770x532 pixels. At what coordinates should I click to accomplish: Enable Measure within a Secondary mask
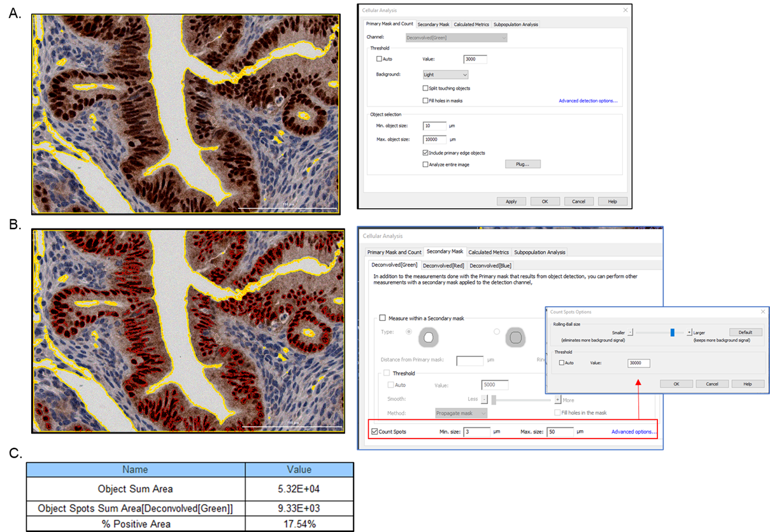(383, 318)
